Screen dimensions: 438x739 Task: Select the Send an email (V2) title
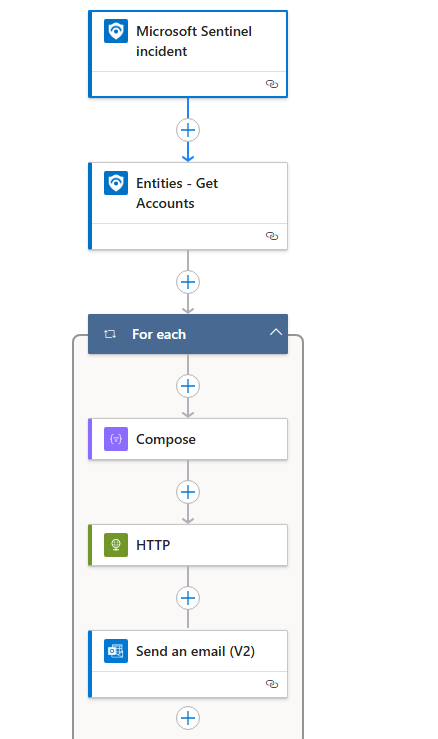pyautogui.click(x=195, y=651)
